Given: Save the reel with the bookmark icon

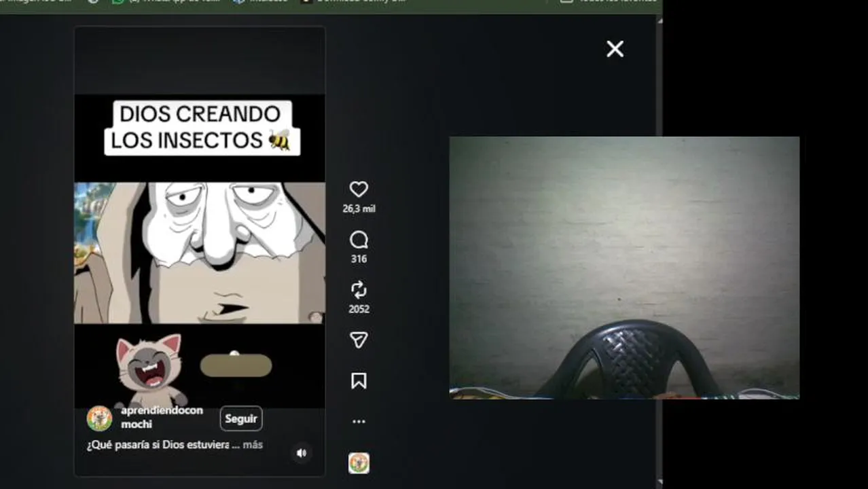Looking at the screenshot, I should (359, 381).
